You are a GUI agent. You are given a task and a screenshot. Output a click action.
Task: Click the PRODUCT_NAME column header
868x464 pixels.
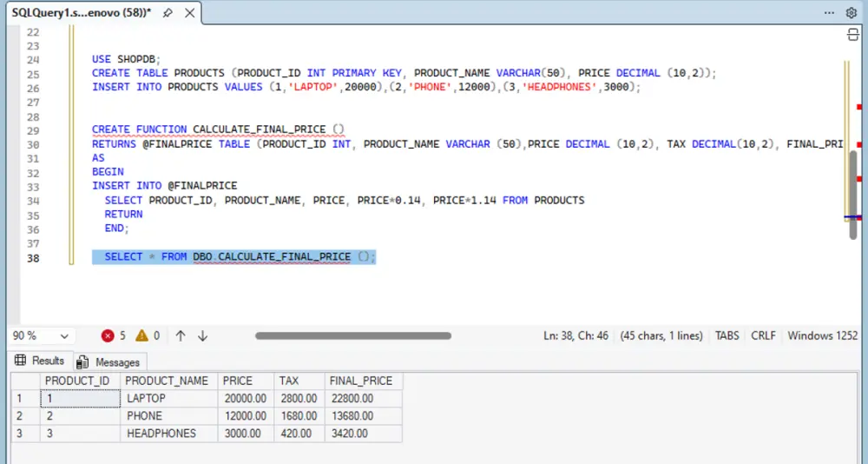(x=169, y=381)
